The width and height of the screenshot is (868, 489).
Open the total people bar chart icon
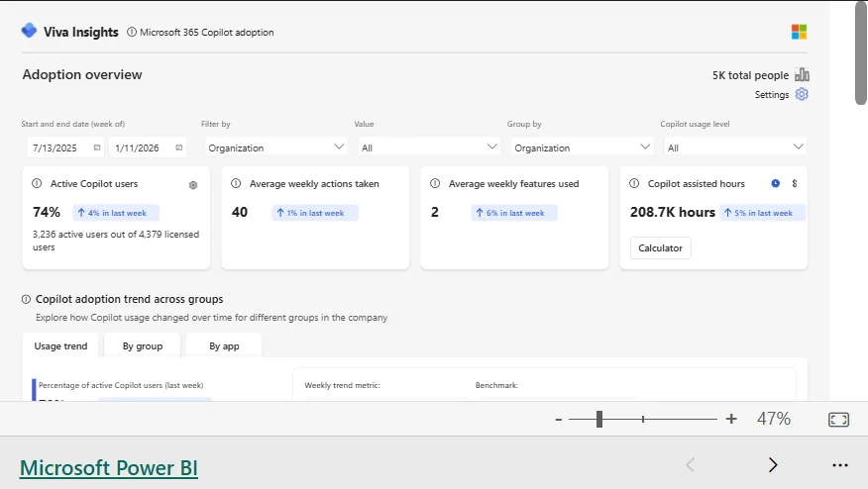(x=802, y=74)
